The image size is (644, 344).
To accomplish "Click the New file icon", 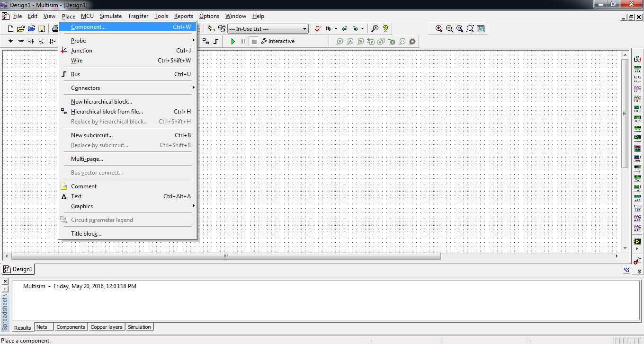I will pos(10,29).
